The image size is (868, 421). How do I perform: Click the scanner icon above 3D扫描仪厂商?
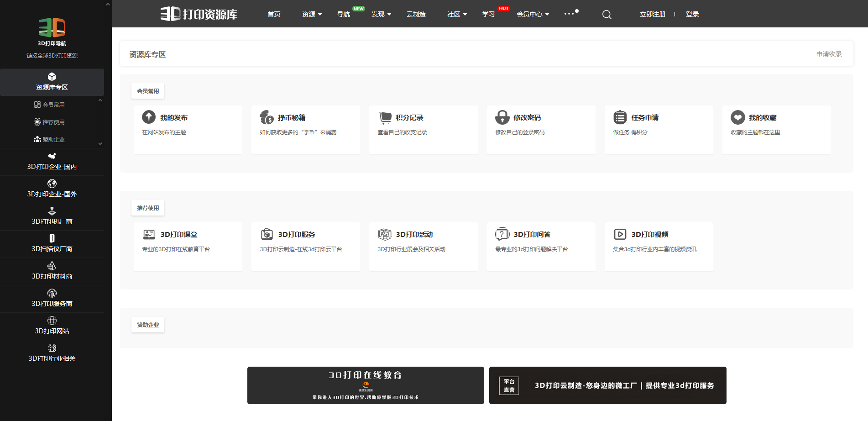(x=52, y=238)
